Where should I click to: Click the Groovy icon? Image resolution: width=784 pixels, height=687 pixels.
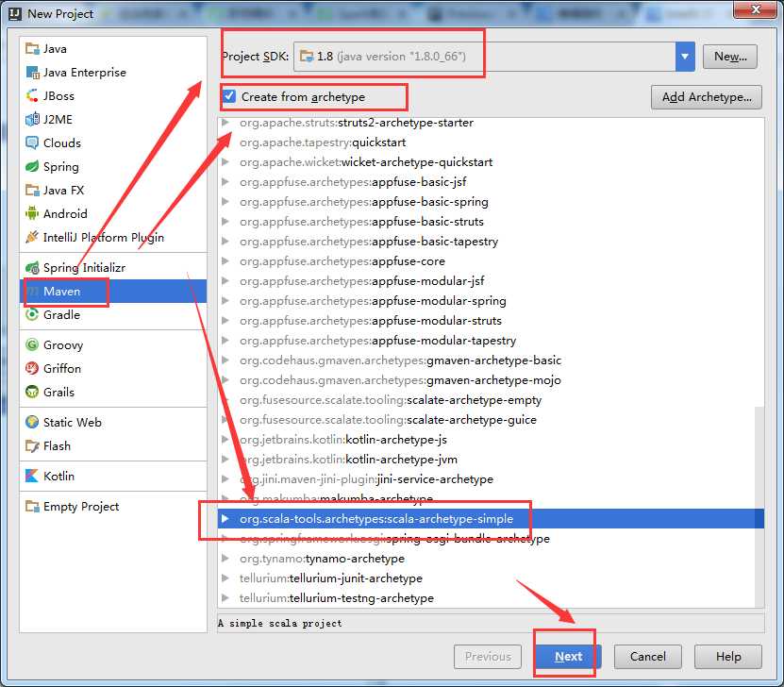click(32, 345)
